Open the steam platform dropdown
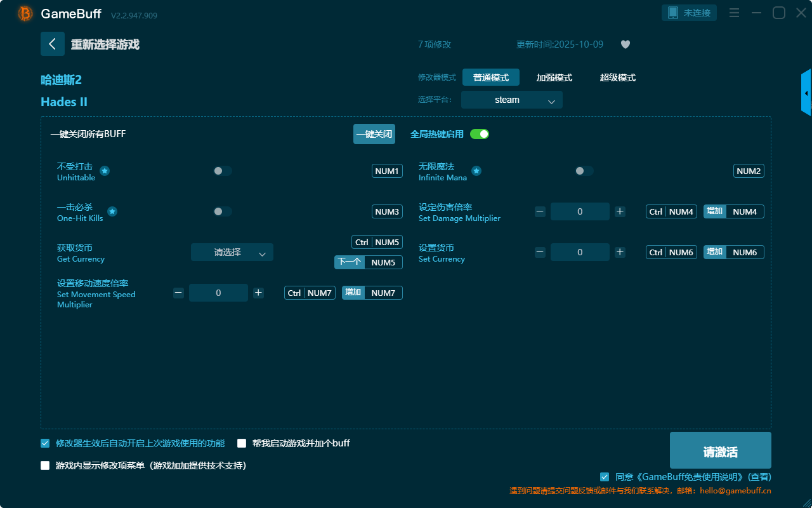 [511, 100]
